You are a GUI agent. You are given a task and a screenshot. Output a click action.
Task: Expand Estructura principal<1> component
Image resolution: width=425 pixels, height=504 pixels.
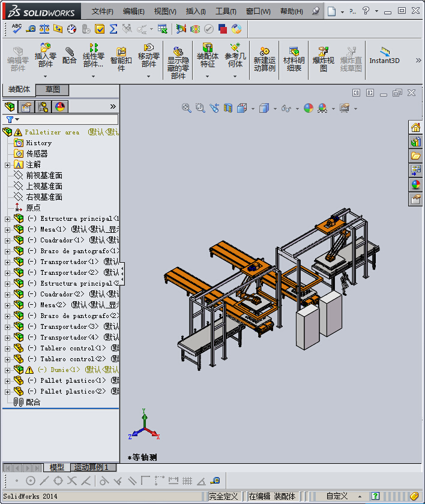coord(7,219)
